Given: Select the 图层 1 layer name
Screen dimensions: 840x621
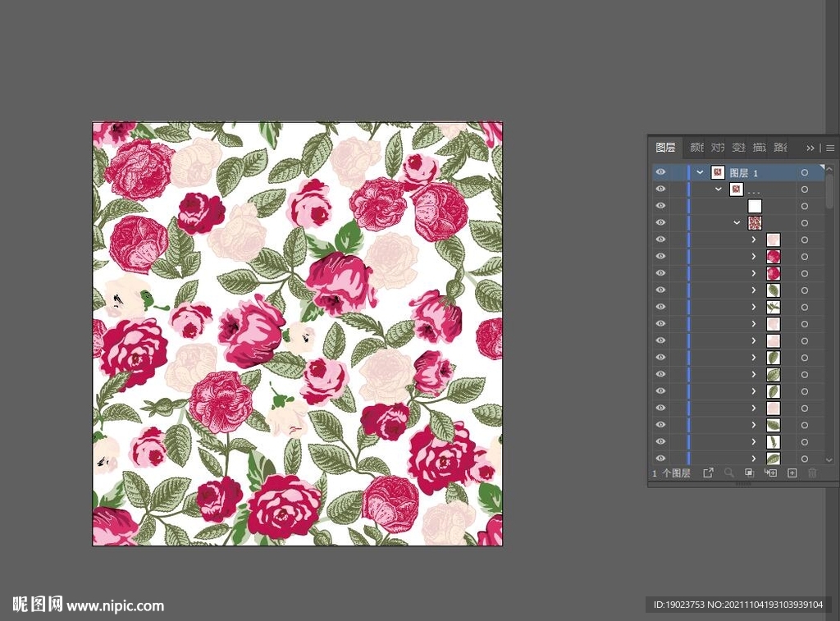Looking at the screenshot, I should 744,173.
